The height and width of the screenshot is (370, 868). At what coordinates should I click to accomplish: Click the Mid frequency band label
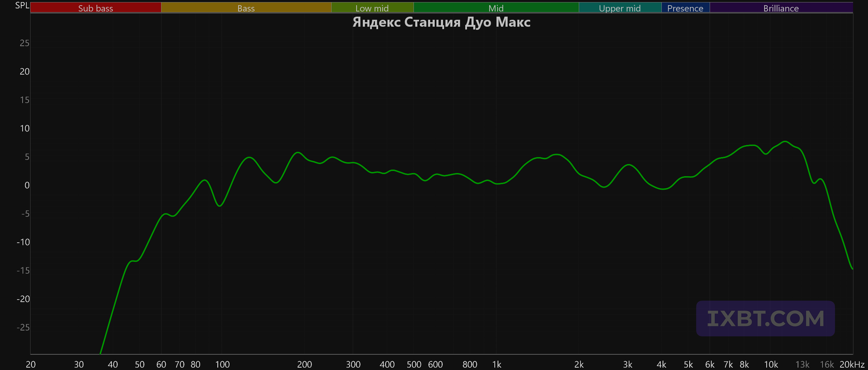coord(496,8)
